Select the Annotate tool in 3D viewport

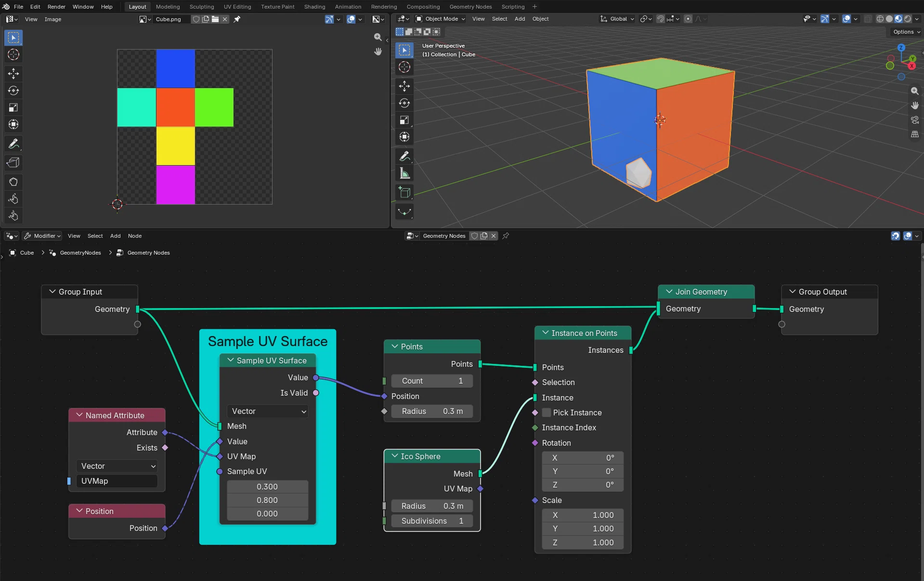click(x=404, y=156)
